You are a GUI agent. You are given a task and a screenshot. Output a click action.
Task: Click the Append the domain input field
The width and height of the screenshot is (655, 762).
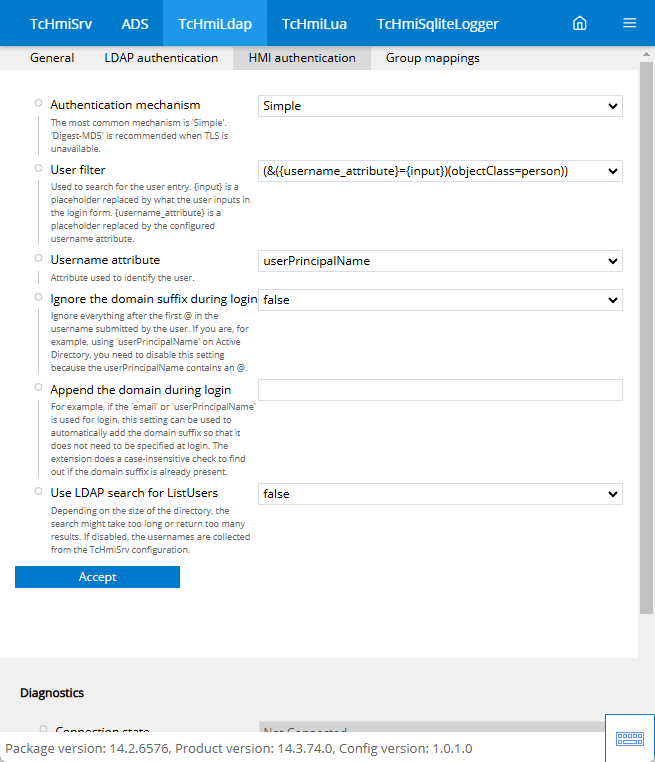pyautogui.click(x=440, y=390)
